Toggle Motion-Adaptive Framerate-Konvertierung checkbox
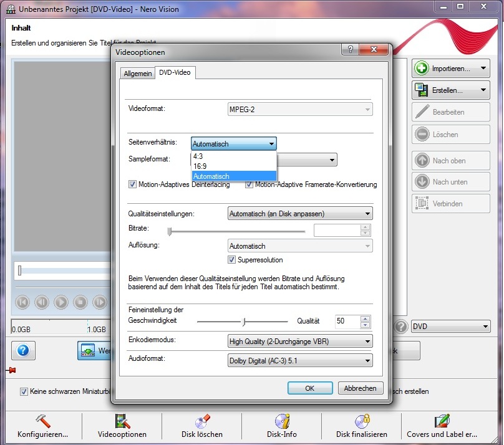 tap(249, 184)
